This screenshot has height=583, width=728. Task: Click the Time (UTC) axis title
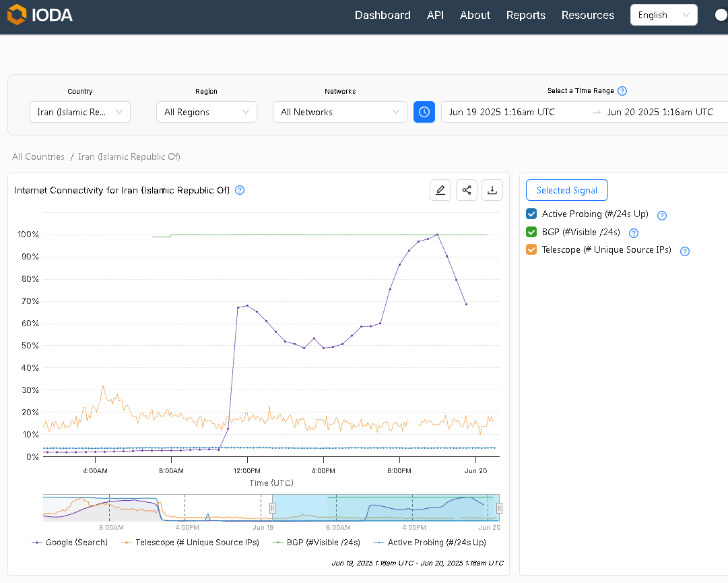tap(271, 483)
